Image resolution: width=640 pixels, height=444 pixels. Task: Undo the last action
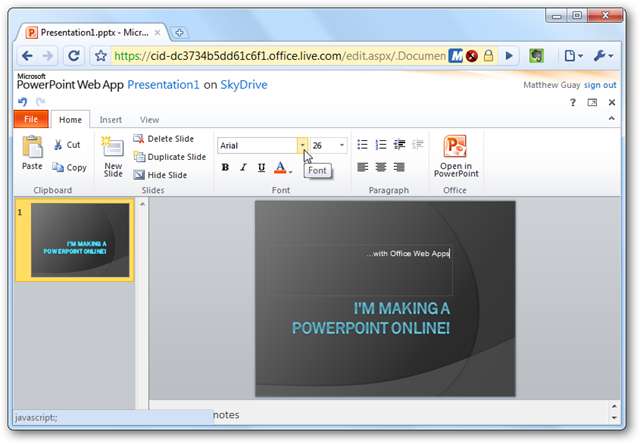(x=23, y=102)
